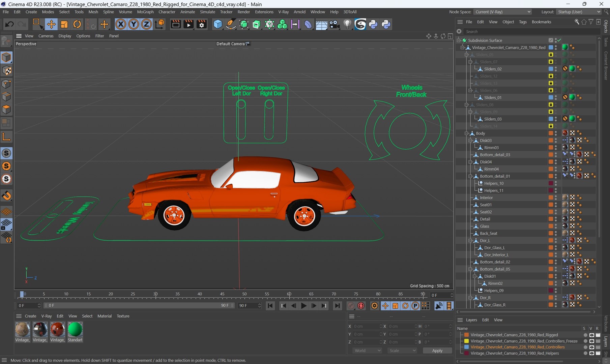This screenshot has width=610, height=364.
Task: Toggle visibility eye for Red_Controllers layer
Action: pos(591,347)
